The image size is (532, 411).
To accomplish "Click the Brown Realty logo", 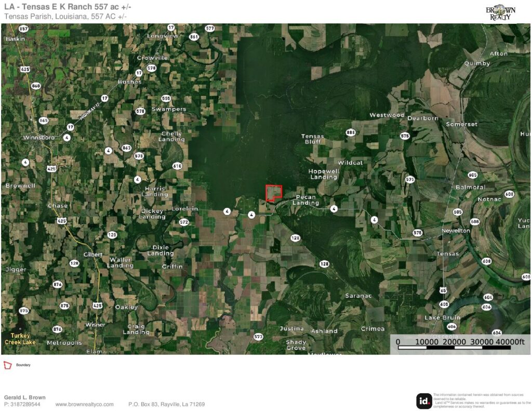I will coord(501,12).
